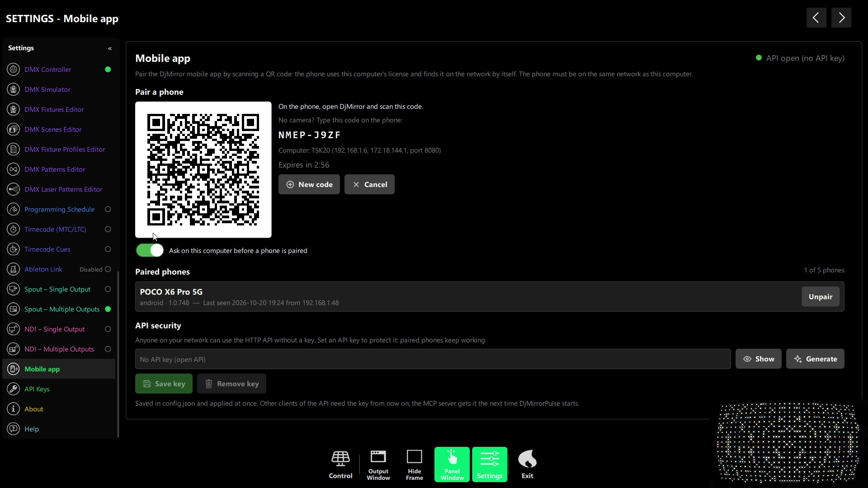The height and width of the screenshot is (488, 868).
Task: Open About info icon
Action: point(14,409)
